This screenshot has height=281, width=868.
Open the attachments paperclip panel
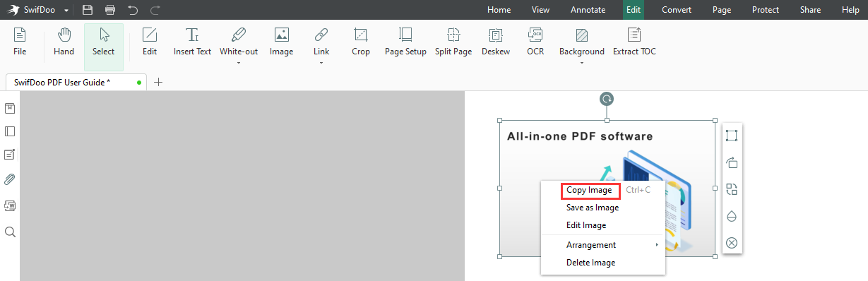tap(10, 179)
